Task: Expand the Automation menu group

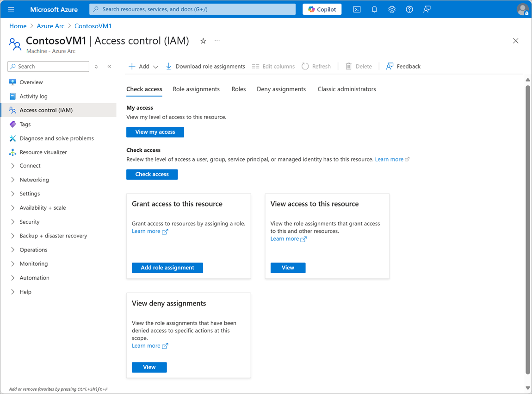Action: pyautogui.click(x=12, y=278)
